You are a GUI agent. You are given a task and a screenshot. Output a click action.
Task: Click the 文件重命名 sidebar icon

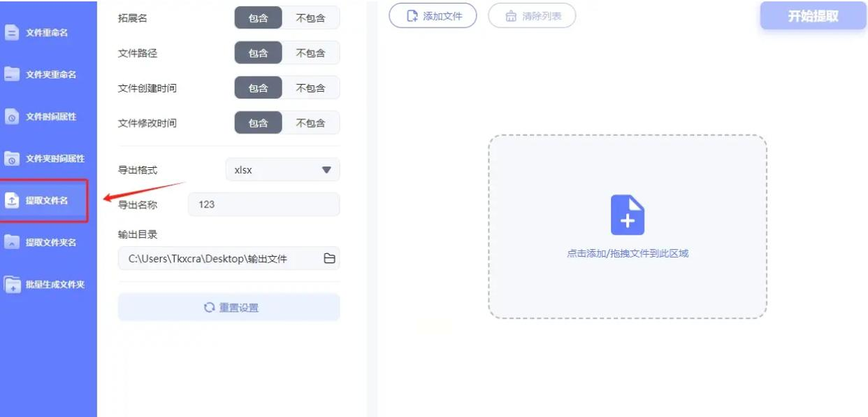pos(12,33)
